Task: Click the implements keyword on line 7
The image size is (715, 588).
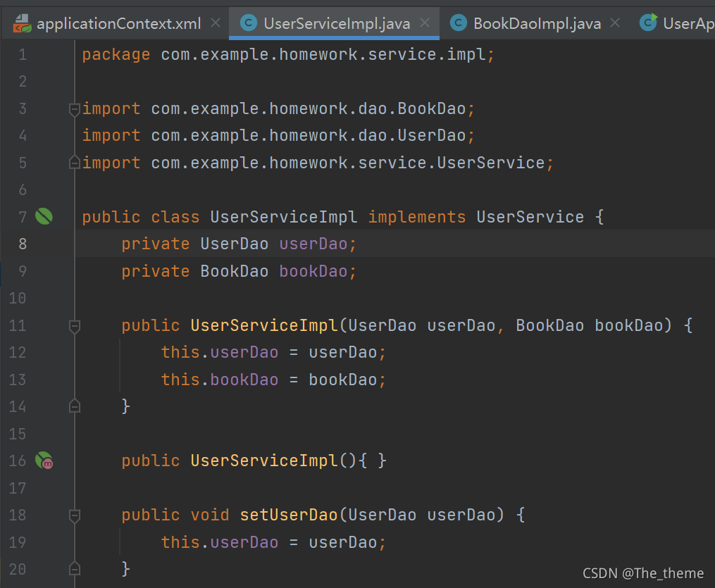Action: (417, 217)
